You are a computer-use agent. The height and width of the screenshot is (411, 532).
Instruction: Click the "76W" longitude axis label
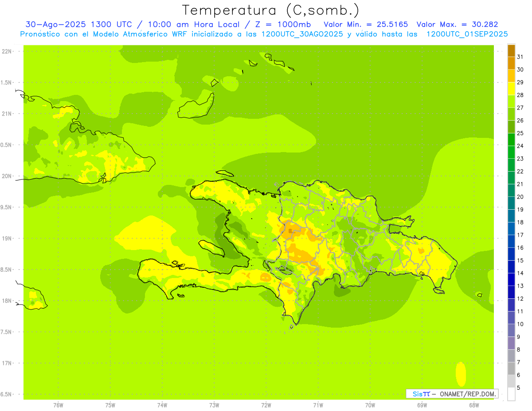point(58,405)
